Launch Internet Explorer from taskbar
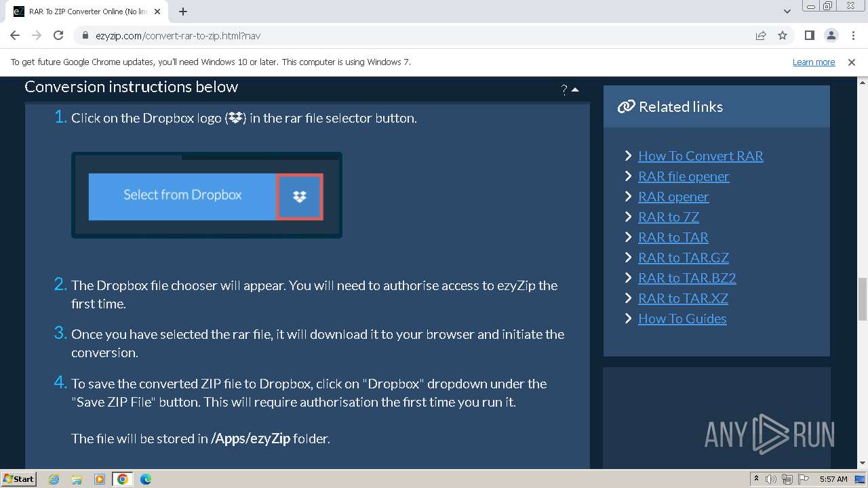 coord(54,479)
